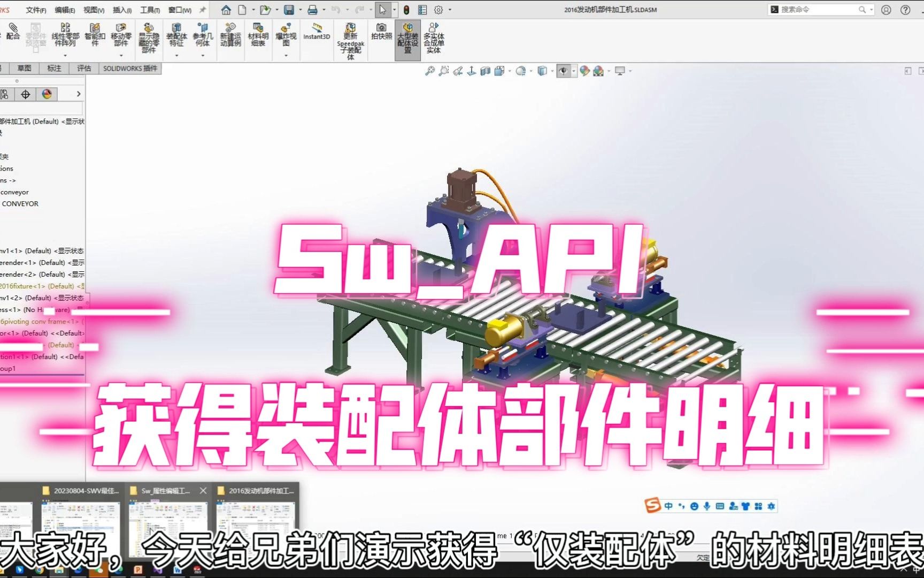Screen dimensions: 924x578
Task: Open the Print icon dropdown arrow
Action: [x=324, y=10]
